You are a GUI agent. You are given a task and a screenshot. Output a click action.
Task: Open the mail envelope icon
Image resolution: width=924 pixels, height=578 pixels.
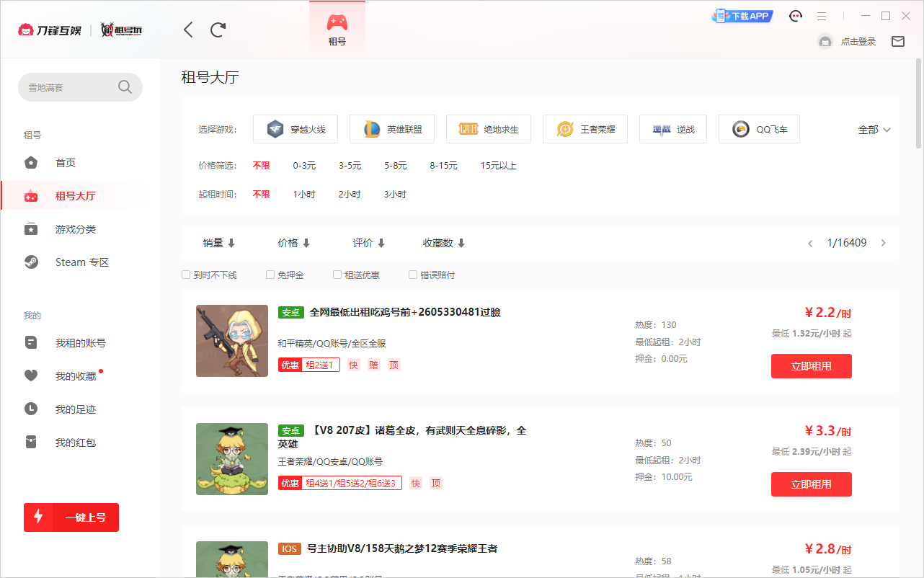(898, 41)
